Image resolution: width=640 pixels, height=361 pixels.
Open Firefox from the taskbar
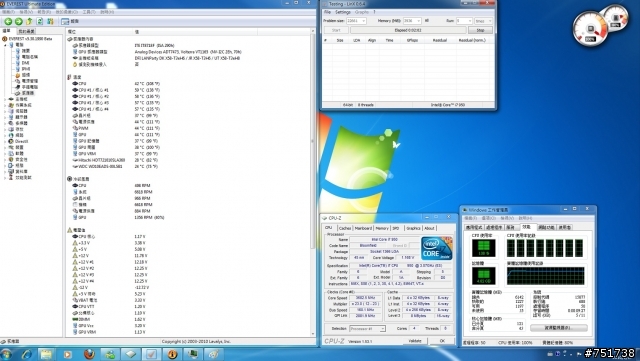(x=89, y=354)
